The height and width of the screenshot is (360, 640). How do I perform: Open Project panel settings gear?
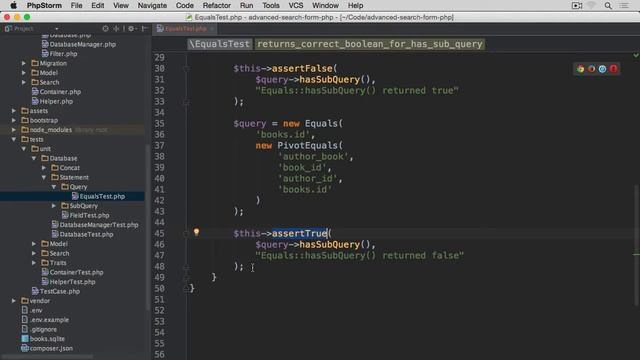coord(131,29)
